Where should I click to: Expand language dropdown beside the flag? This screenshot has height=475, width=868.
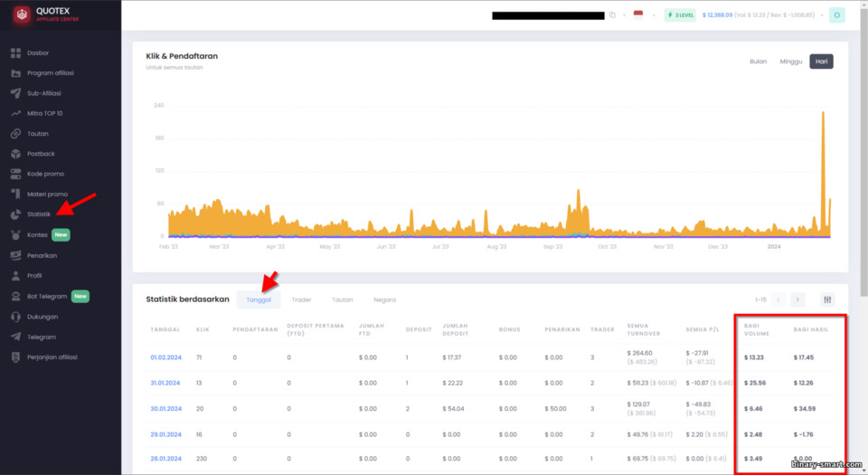click(x=654, y=15)
